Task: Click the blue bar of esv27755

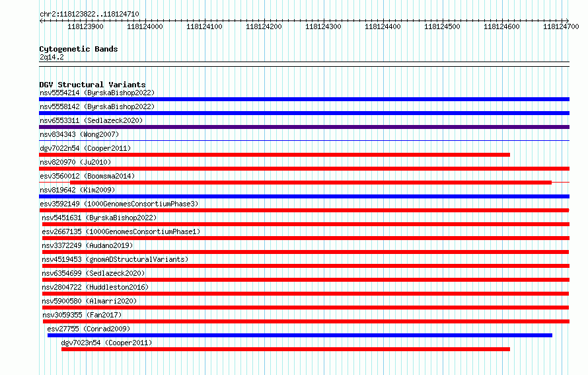Action: click(x=300, y=335)
